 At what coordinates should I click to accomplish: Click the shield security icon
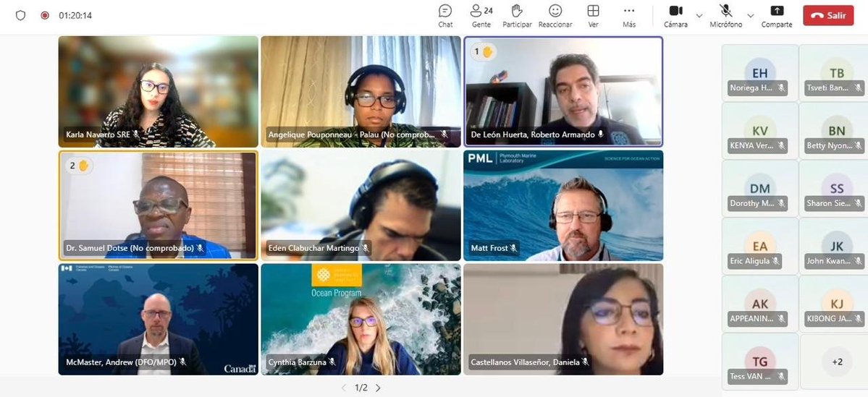click(x=20, y=15)
